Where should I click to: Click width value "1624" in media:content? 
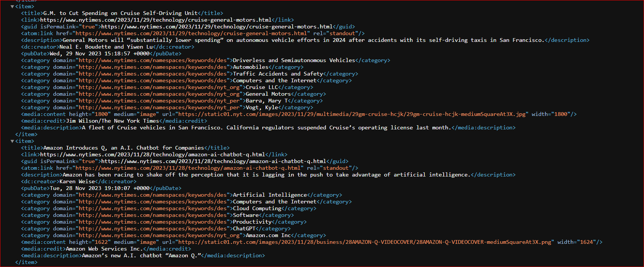586,242
